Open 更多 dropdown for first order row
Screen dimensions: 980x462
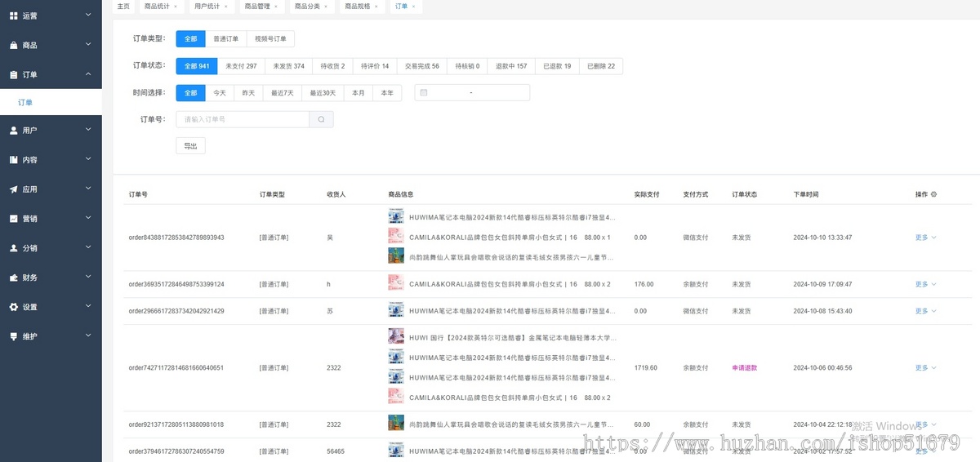(924, 238)
